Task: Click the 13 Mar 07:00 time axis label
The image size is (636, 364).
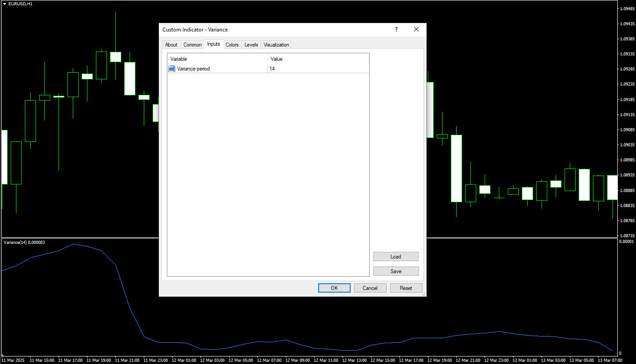Action: tap(610, 360)
